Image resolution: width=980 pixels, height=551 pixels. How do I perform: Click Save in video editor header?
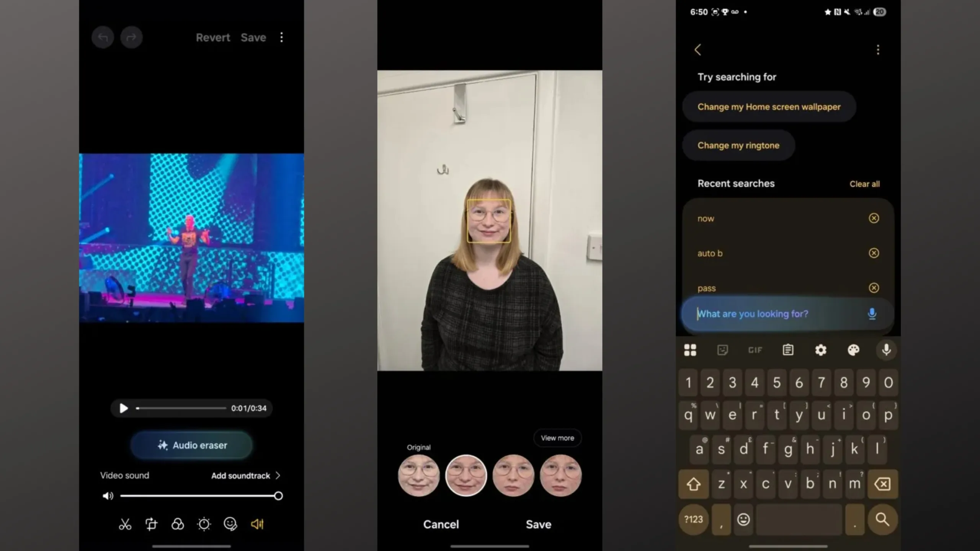pos(253,37)
